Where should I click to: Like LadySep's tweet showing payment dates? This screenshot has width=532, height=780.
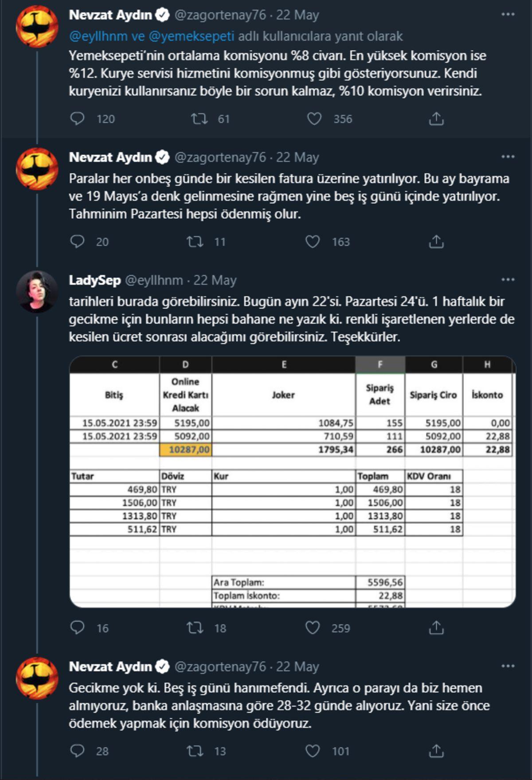tap(314, 627)
